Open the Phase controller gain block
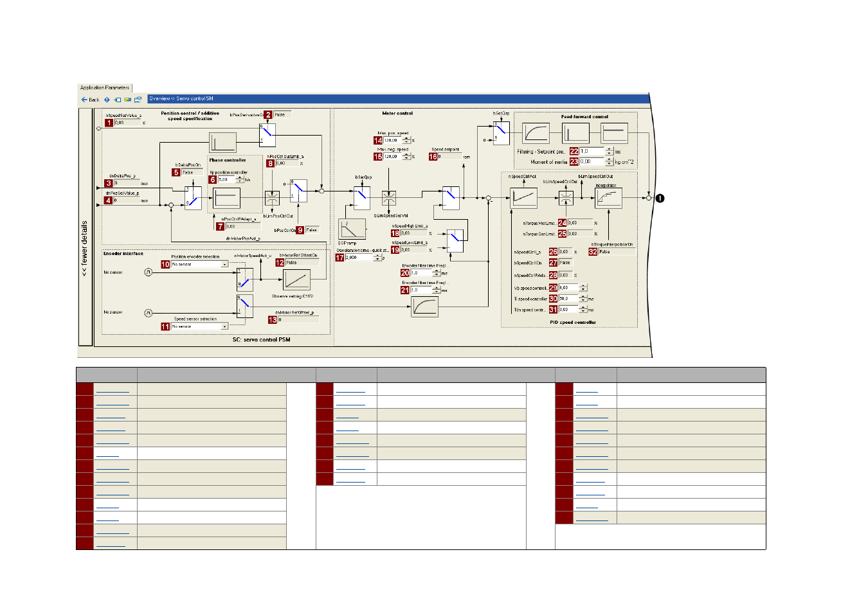Image resolution: width=868 pixels, height=613 pixels. (226, 198)
